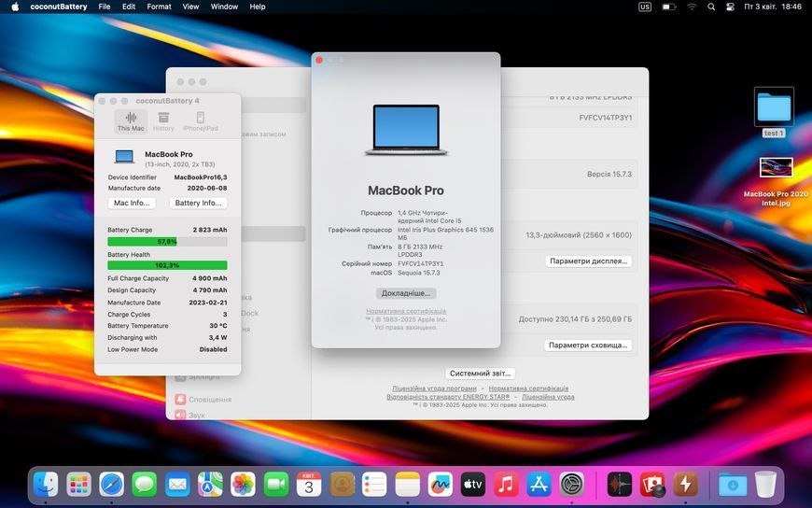Open Відповідність стандарту ENERGY STAR link
The image size is (812, 508).
(x=448, y=397)
